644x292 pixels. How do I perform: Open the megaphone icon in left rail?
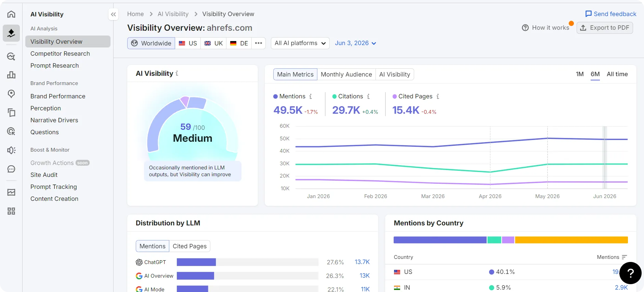click(11, 150)
